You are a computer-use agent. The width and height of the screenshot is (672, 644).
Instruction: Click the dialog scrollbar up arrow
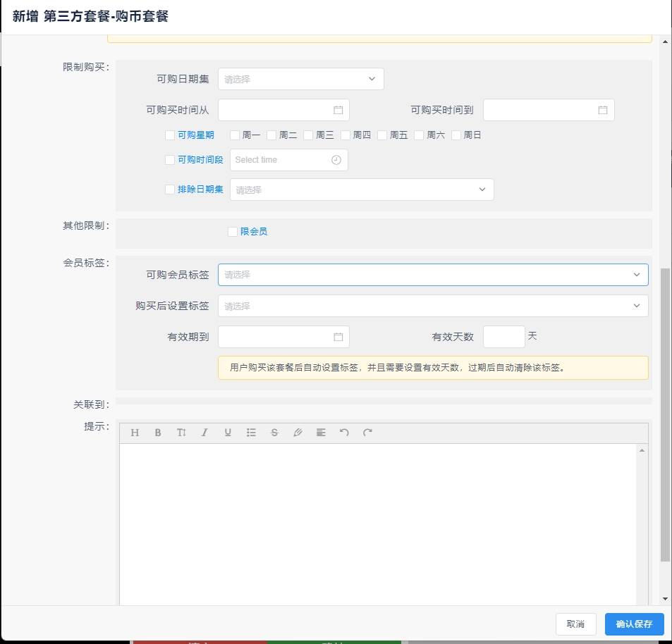tap(665, 42)
